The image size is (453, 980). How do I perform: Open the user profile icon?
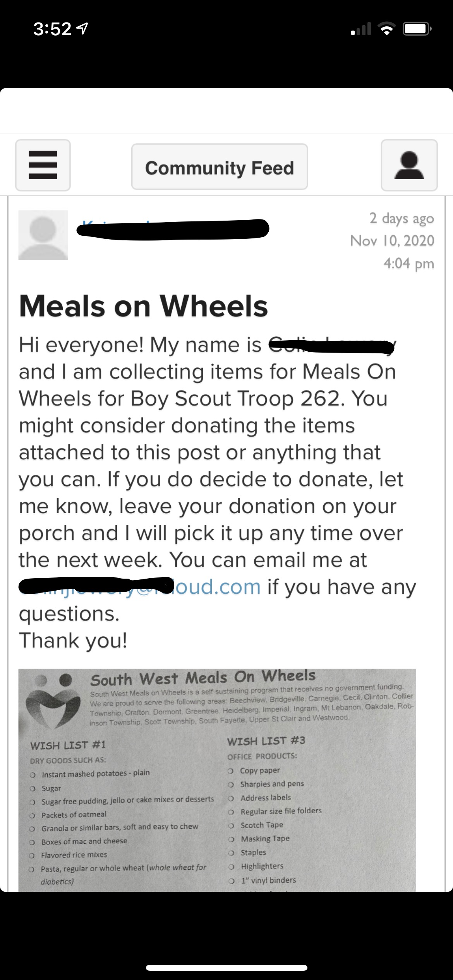409,165
